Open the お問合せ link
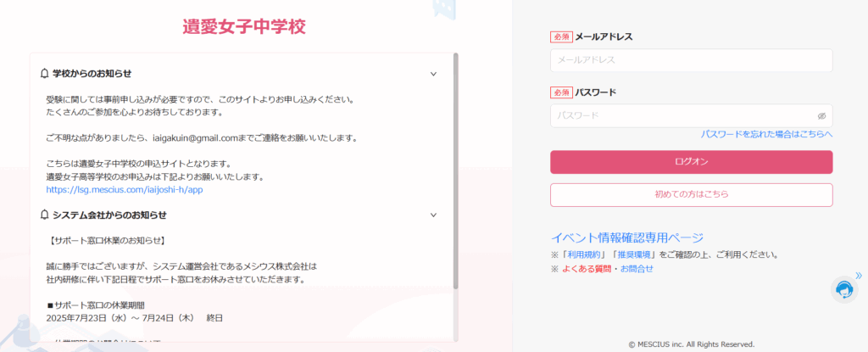Image resolution: width=868 pixels, height=352 pixels. pos(637,269)
